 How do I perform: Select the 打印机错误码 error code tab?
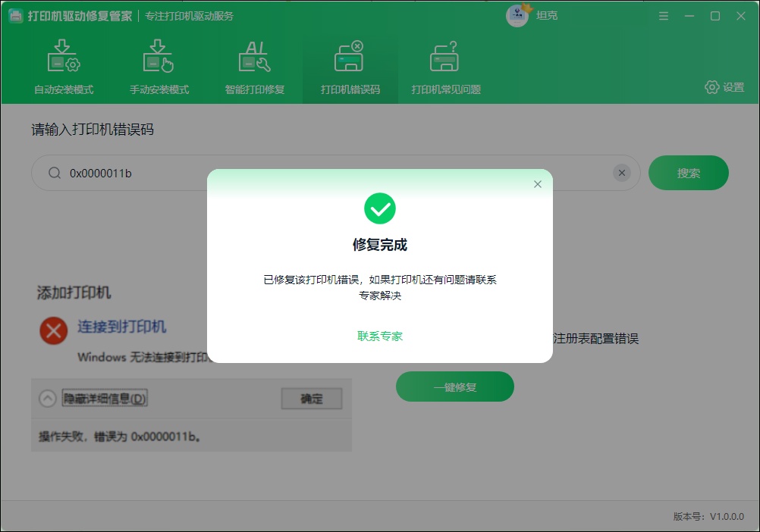tap(350, 67)
